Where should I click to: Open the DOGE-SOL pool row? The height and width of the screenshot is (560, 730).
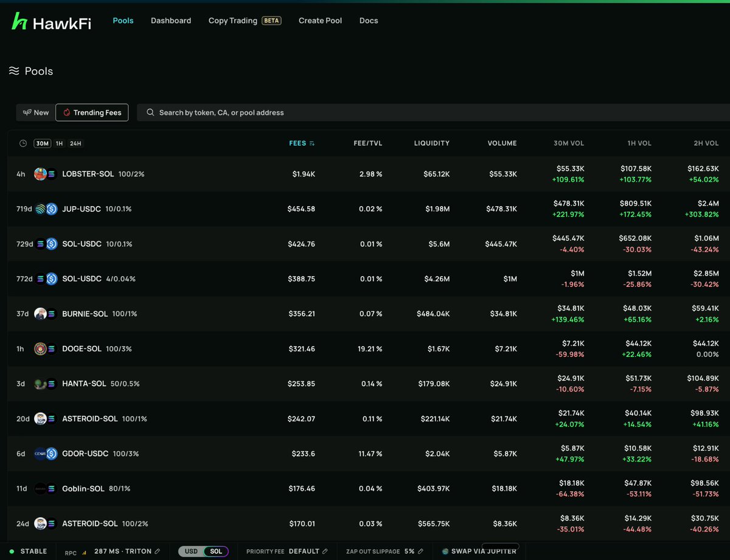[369, 349]
